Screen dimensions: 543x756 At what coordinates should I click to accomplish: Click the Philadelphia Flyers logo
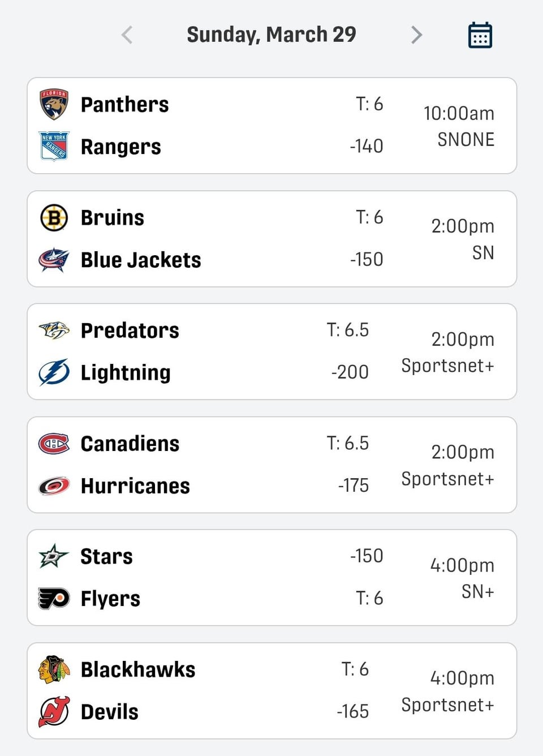click(54, 598)
